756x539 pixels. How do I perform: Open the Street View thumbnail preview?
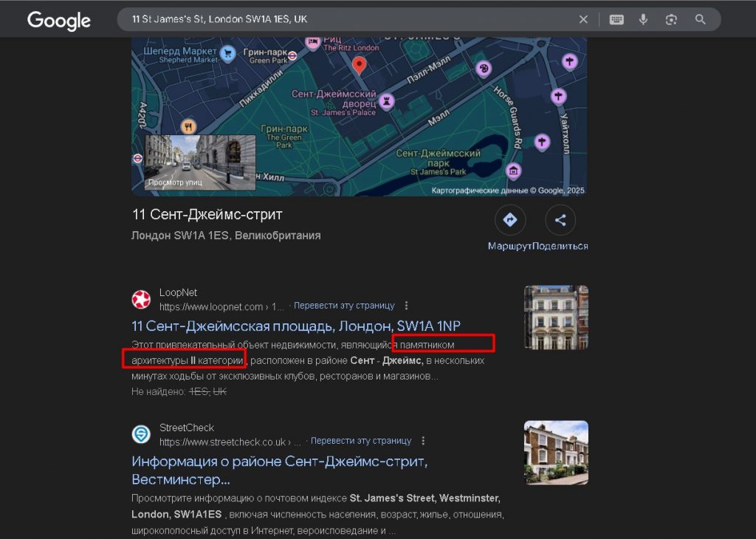[x=200, y=162]
